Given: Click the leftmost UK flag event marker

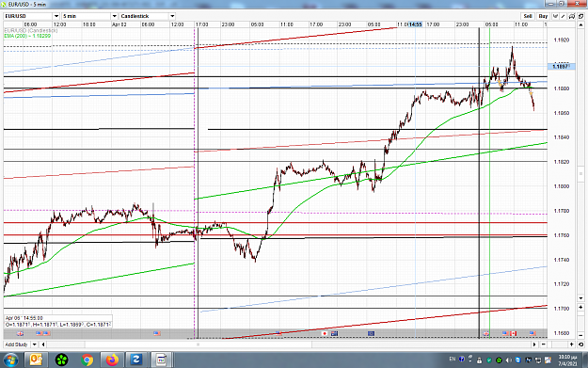Looking at the screenshot, I should pos(21,333).
